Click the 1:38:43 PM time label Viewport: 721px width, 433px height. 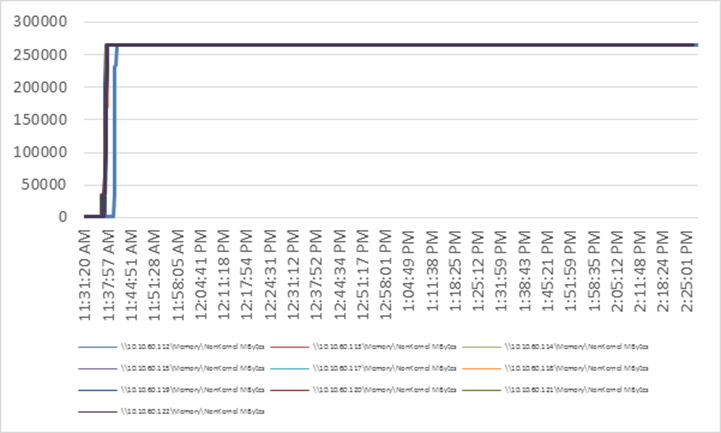tap(525, 271)
